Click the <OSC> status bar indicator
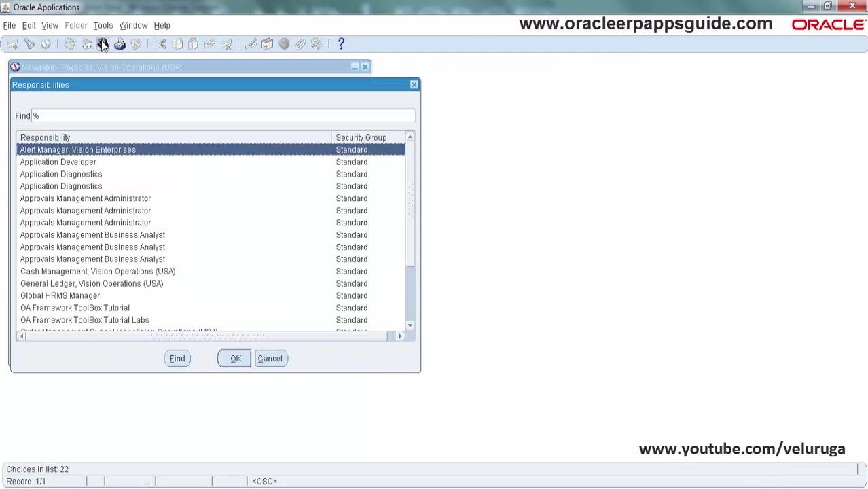 [x=265, y=482]
